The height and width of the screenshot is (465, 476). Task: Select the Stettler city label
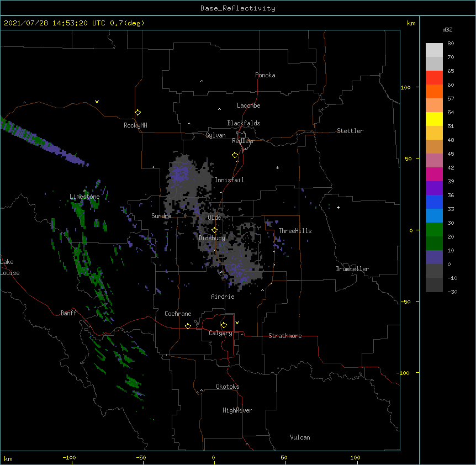pos(350,131)
